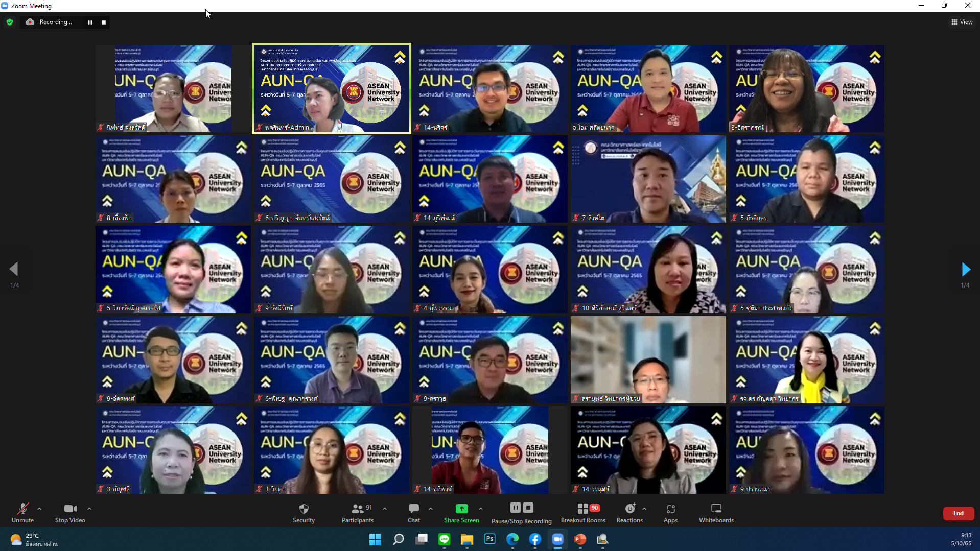This screenshot has height=551, width=980.
Task: Expand Share Screen options arrow
Action: click(481, 509)
